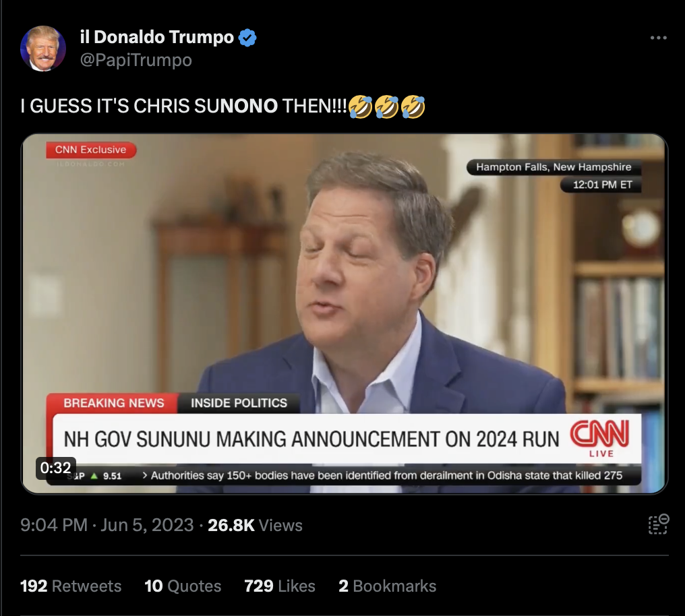View the 729 Likes list
The image size is (685, 616).
tap(280, 586)
